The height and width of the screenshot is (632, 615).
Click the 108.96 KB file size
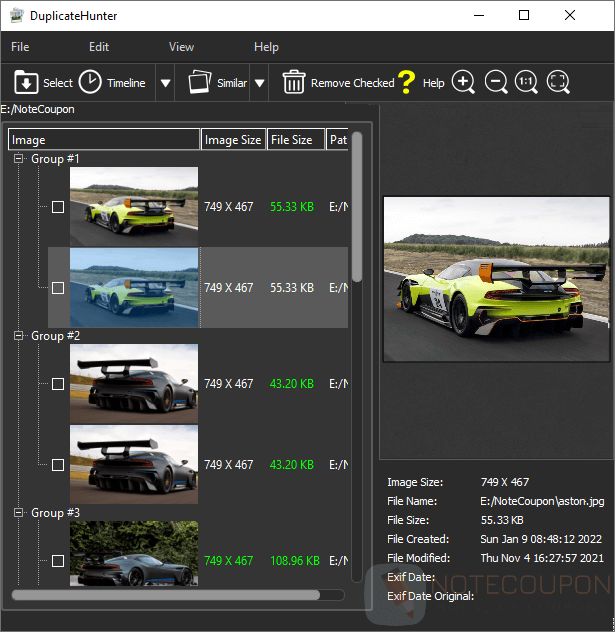(295, 561)
